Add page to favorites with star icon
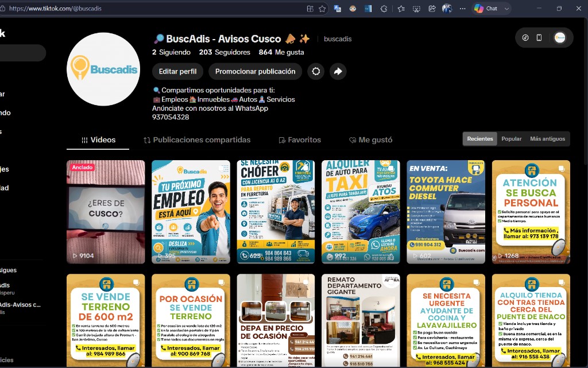This screenshot has height=368, width=588. (322, 9)
